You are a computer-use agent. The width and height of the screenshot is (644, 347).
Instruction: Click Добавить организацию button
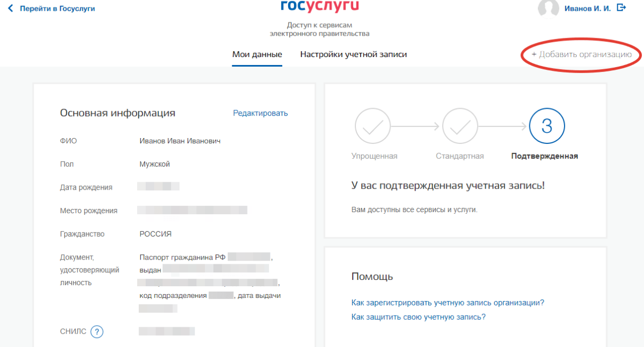click(x=582, y=54)
